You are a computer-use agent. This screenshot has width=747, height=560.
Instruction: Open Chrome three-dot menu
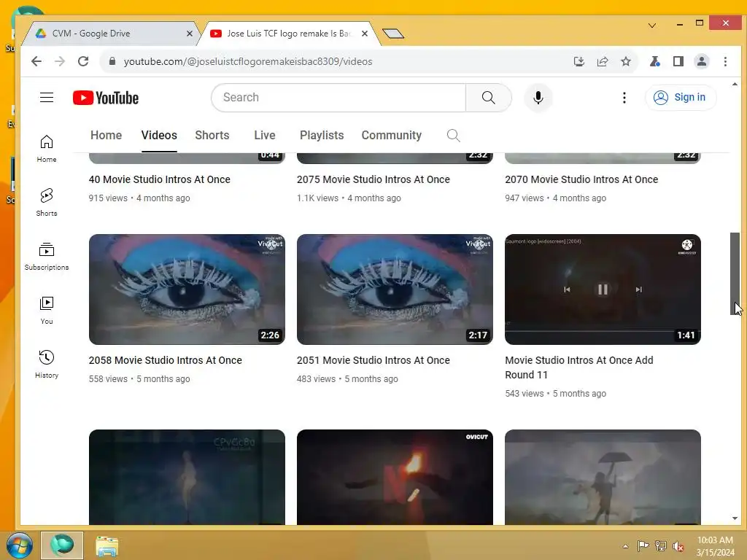click(725, 61)
